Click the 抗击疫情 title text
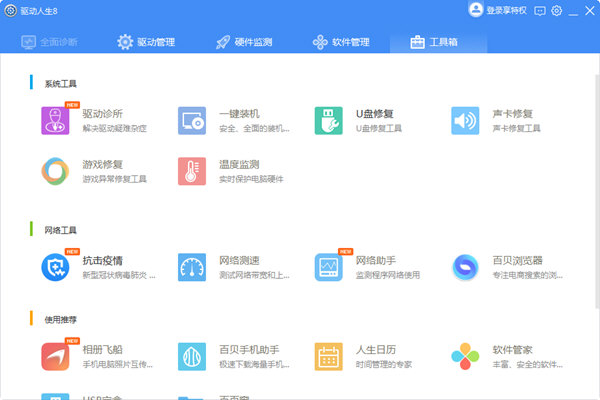 coord(103,261)
